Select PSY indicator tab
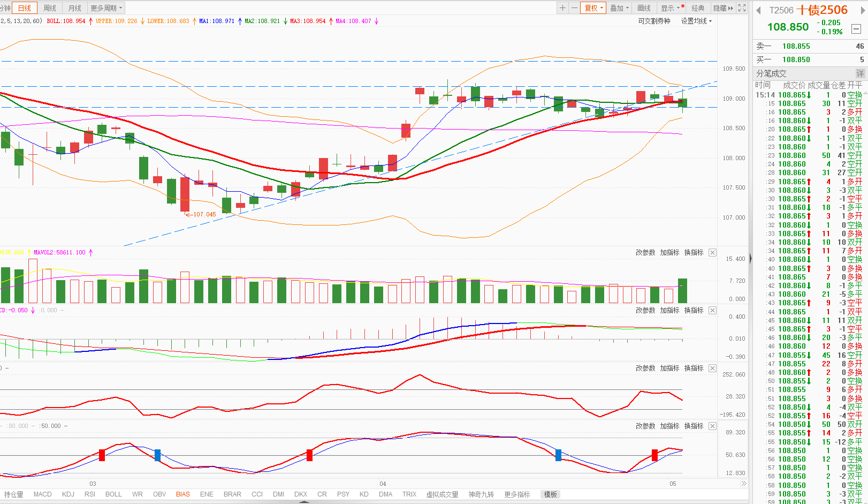Viewport: 868px width, 504px height. [344, 494]
